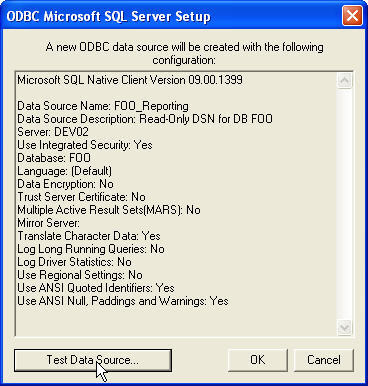Select the "Server: DEV02" line

tap(53, 132)
